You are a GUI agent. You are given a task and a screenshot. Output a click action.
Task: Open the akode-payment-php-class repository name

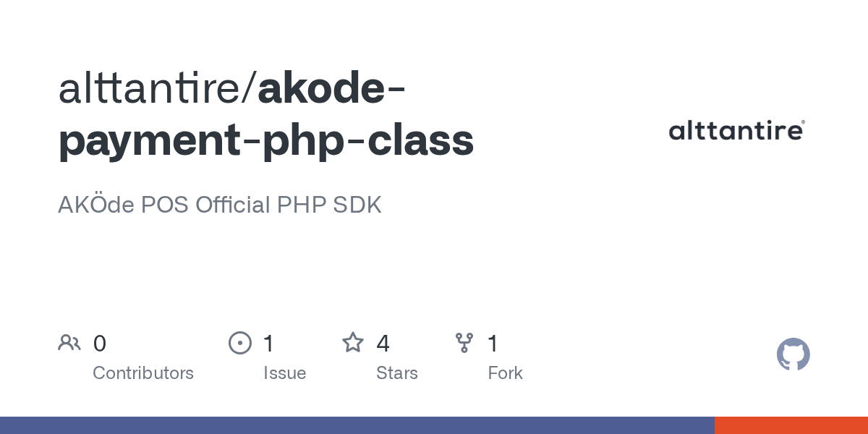(266, 139)
